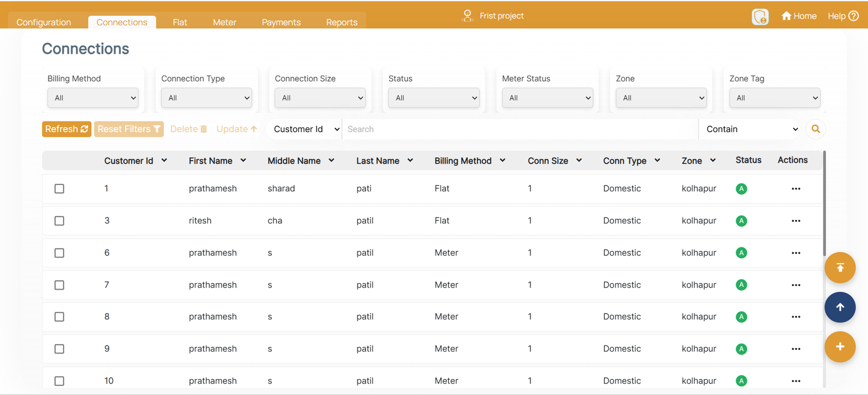The height and width of the screenshot is (395, 868).
Task: Expand the First Name column header arrow
Action: [x=243, y=160]
